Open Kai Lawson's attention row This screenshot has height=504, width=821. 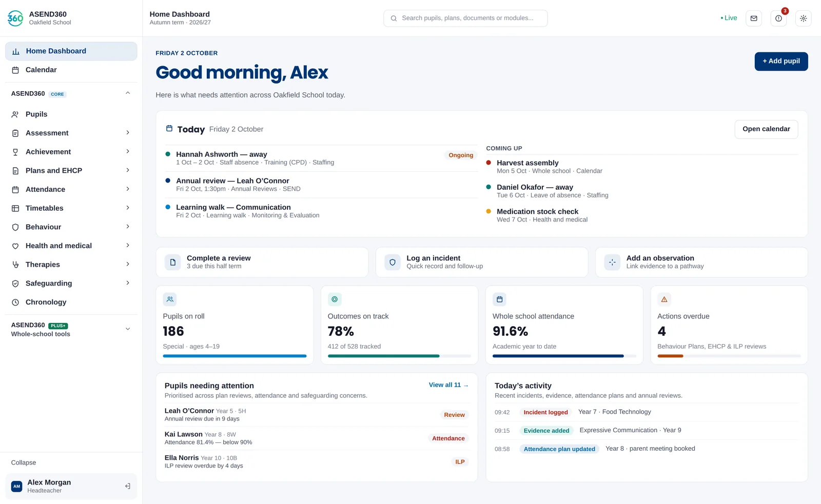[317, 438]
